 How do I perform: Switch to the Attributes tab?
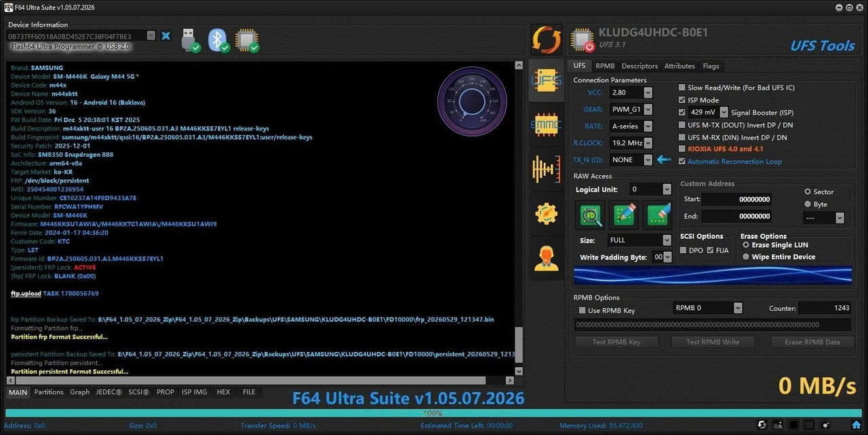pos(679,66)
